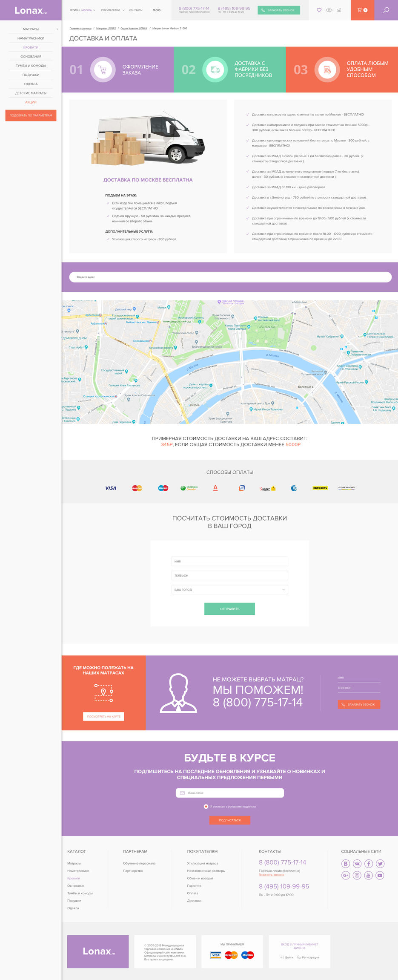Image resolution: width=398 pixels, height=980 pixels.
Task: Open Основания in the sidebar menu
Action: point(31,57)
